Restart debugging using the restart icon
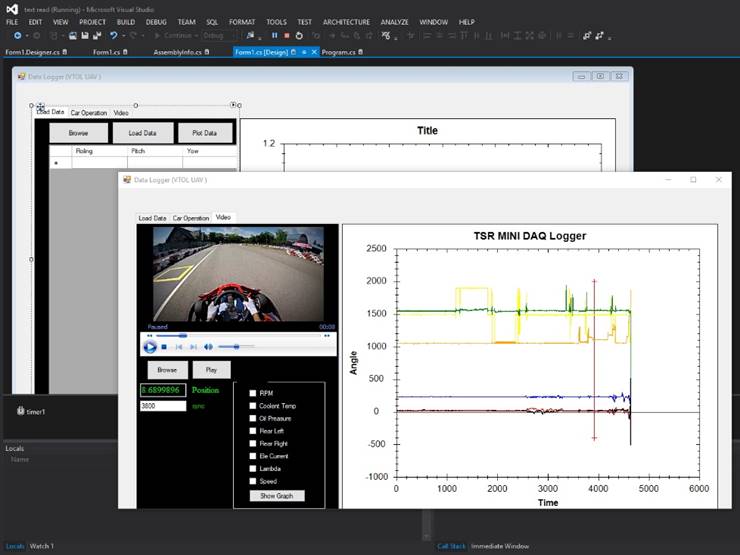Viewport: 740px width, 555px height. pyautogui.click(x=298, y=35)
